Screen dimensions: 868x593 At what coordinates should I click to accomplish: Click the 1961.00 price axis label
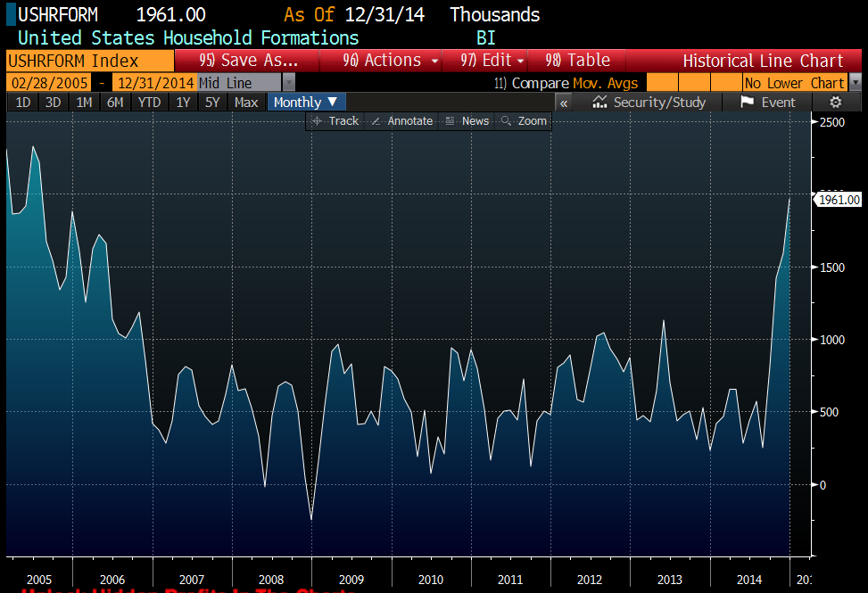click(x=838, y=200)
